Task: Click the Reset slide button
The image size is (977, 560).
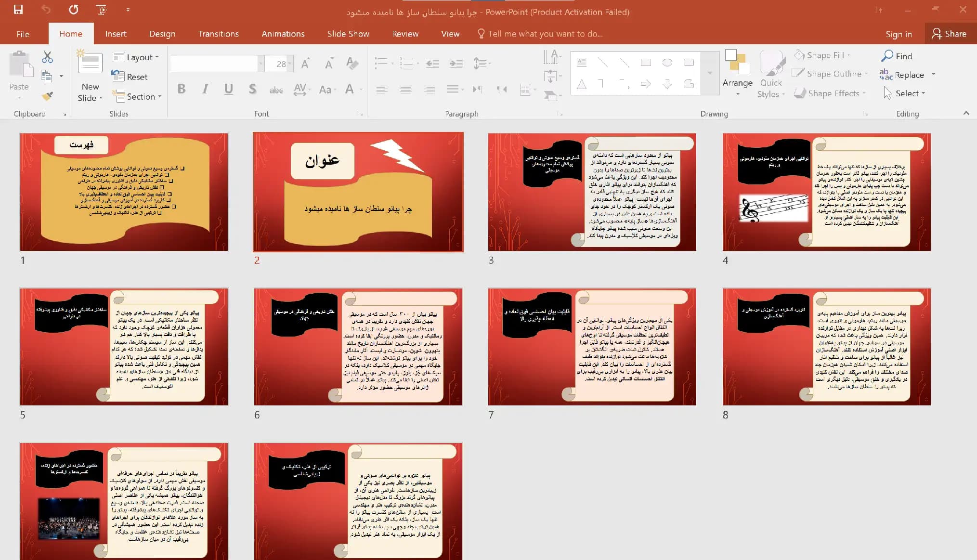Action: 130,77
